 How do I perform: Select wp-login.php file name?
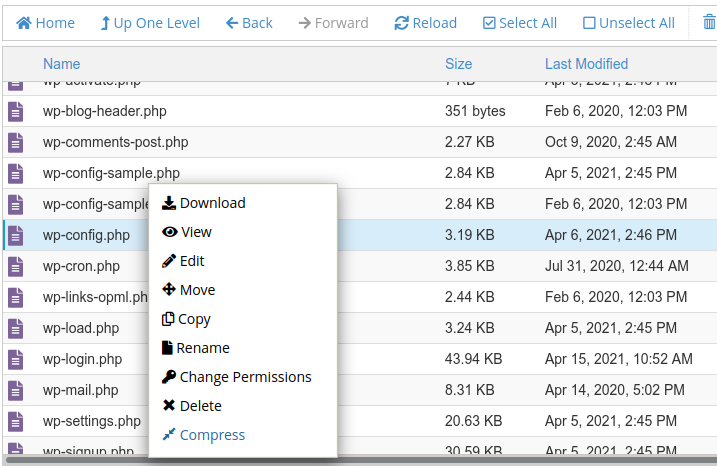[82, 359]
